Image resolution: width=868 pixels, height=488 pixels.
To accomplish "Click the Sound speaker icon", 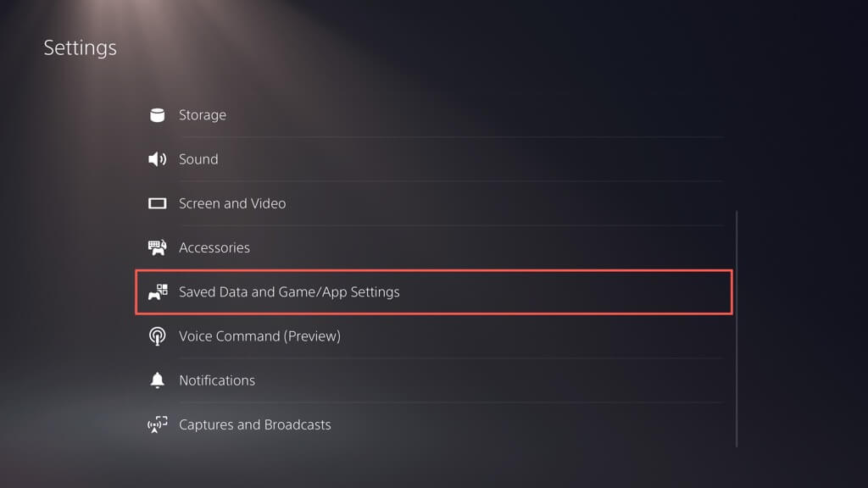I will [157, 159].
